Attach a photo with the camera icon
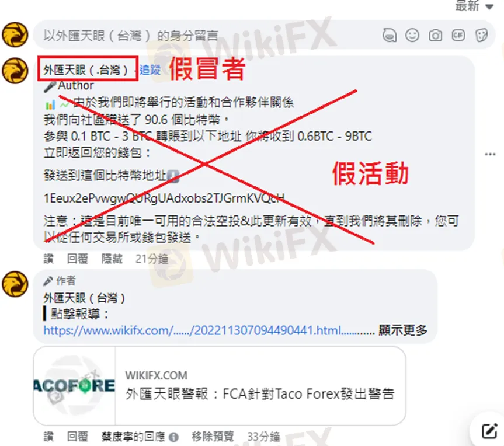Screen dimensions: 504x446 (x=435, y=35)
